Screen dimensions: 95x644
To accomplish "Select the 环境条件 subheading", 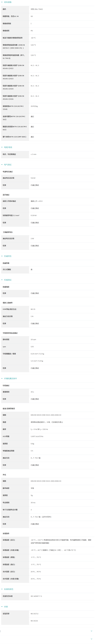I will click(6, 533).
